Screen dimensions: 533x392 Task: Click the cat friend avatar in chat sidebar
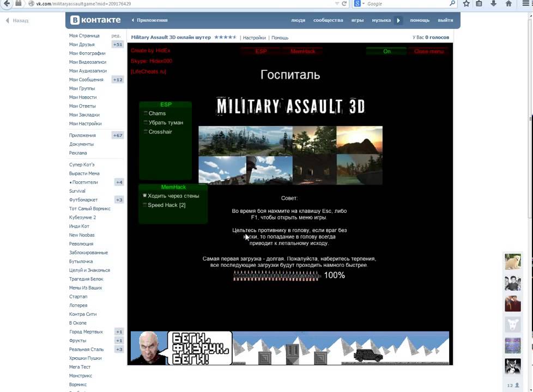click(513, 366)
